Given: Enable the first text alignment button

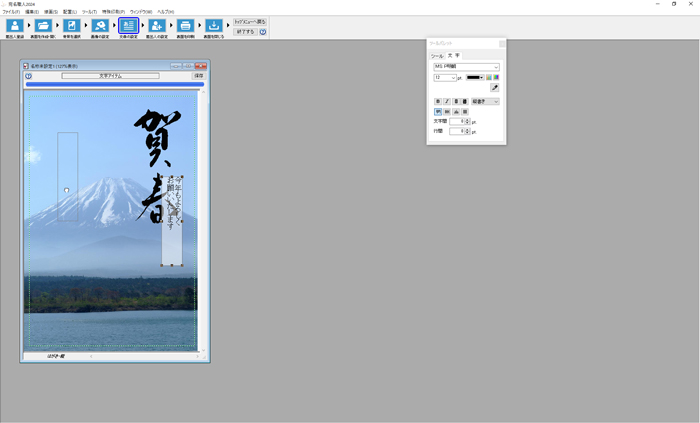Looking at the screenshot, I should coord(437,112).
